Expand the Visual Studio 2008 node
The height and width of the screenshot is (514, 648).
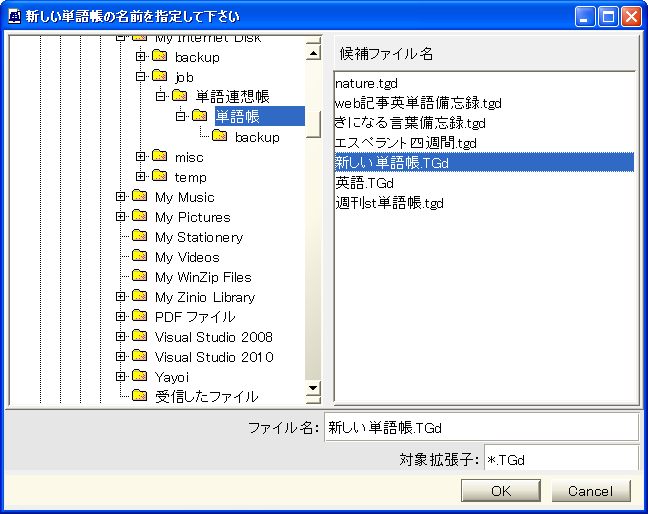tap(120, 336)
